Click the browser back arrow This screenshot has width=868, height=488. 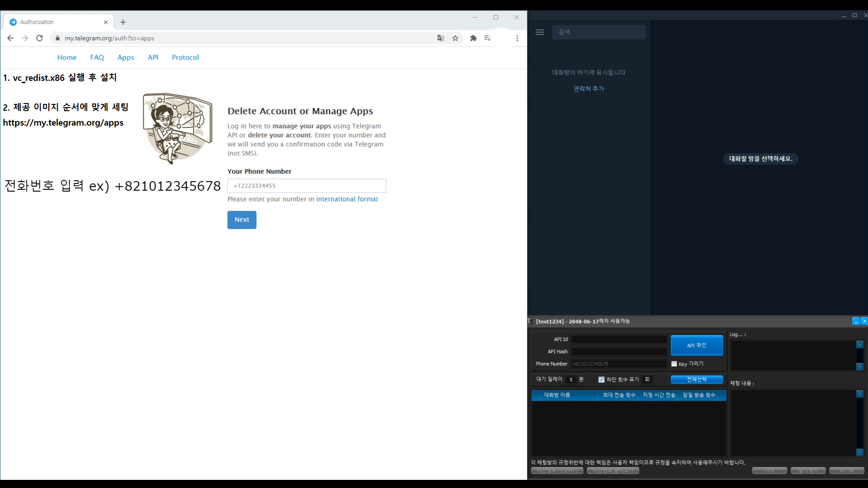click(x=10, y=38)
